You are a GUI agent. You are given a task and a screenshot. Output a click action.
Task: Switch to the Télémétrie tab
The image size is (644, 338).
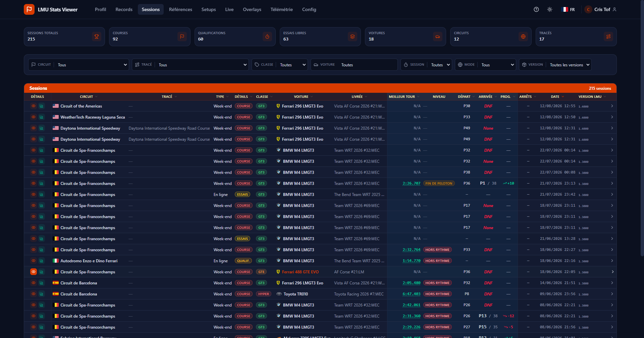click(281, 9)
